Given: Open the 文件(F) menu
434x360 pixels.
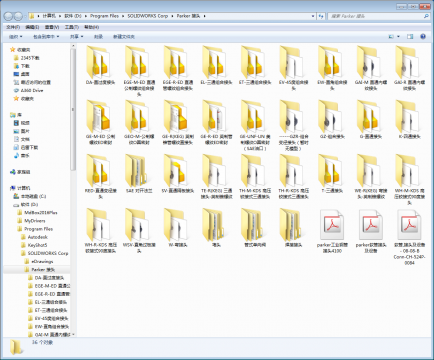Looking at the screenshot, I should click(x=13, y=27).
